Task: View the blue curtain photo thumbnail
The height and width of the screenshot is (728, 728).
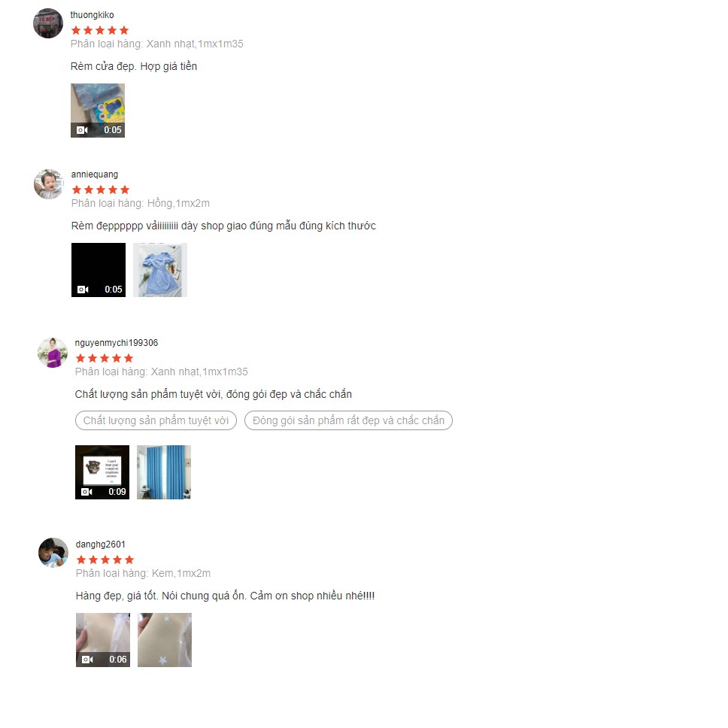Action: (164, 472)
